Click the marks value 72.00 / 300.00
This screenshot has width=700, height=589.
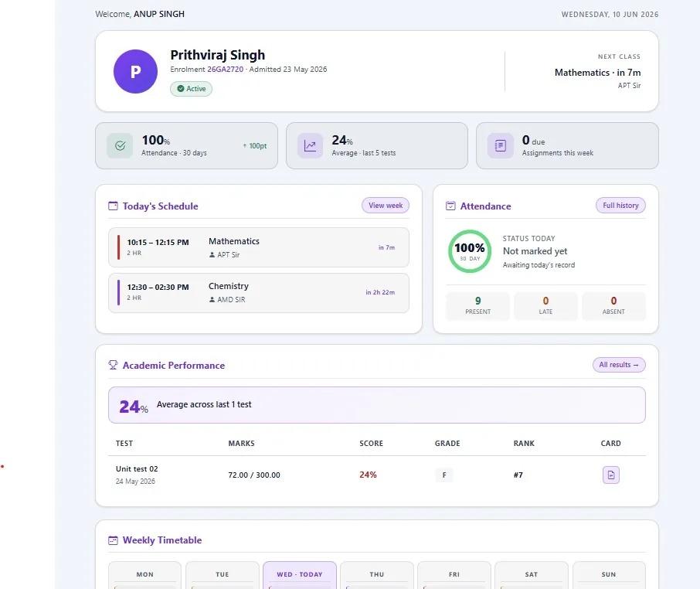click(x=254, y=475)
